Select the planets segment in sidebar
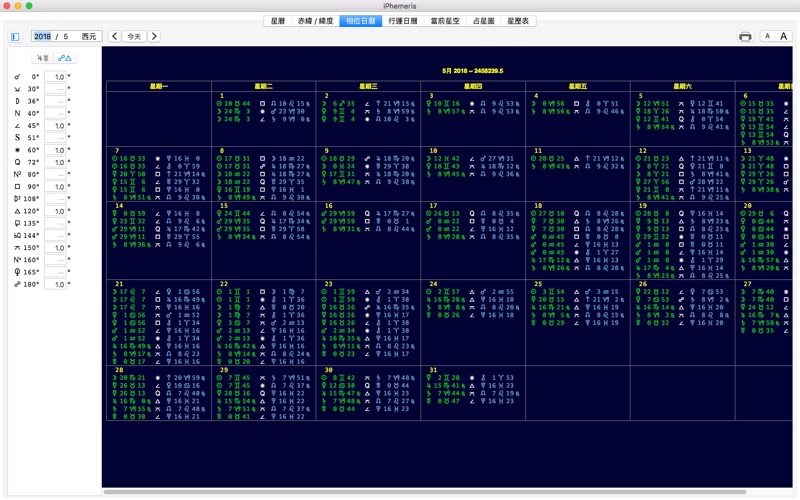Viewport: 800px width, 500px height. [43, 58]
